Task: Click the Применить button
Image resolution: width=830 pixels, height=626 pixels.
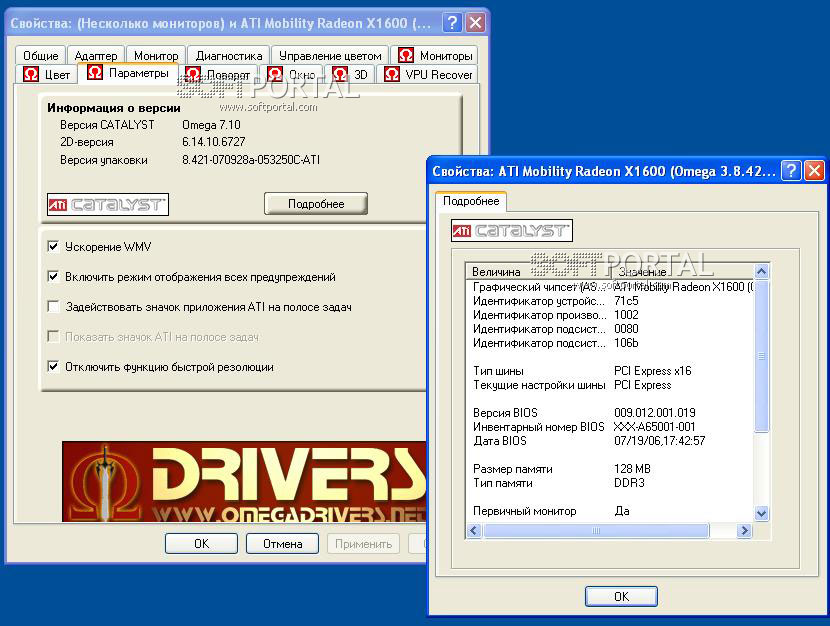Action: click(x=363, y=543)
